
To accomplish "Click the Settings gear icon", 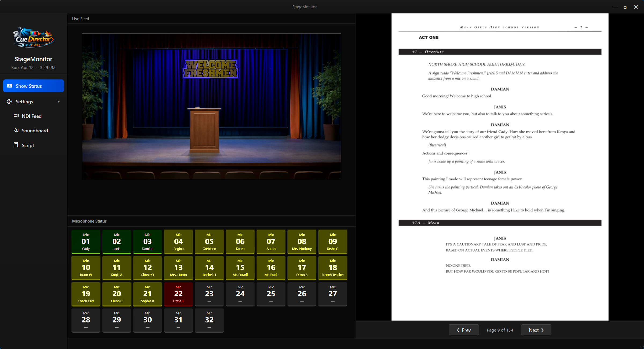I will click(x=10, y=101).
